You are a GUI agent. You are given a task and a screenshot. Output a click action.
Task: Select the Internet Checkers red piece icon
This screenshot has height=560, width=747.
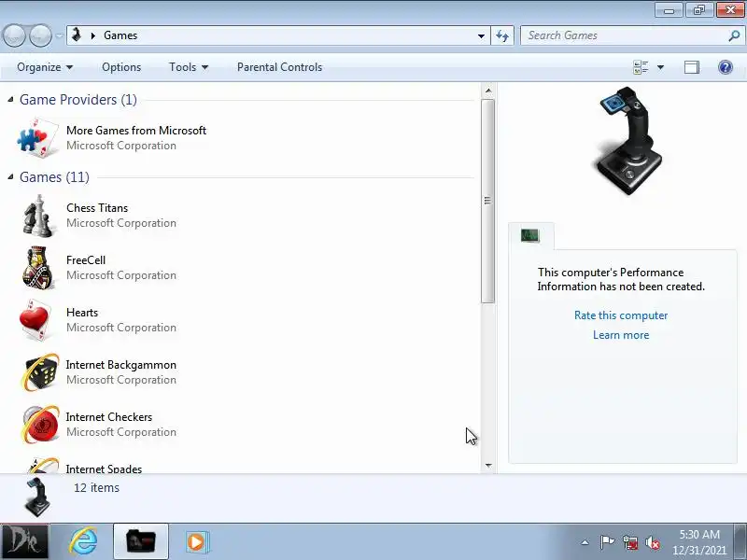pyautogui.click(x=39, y=425)
